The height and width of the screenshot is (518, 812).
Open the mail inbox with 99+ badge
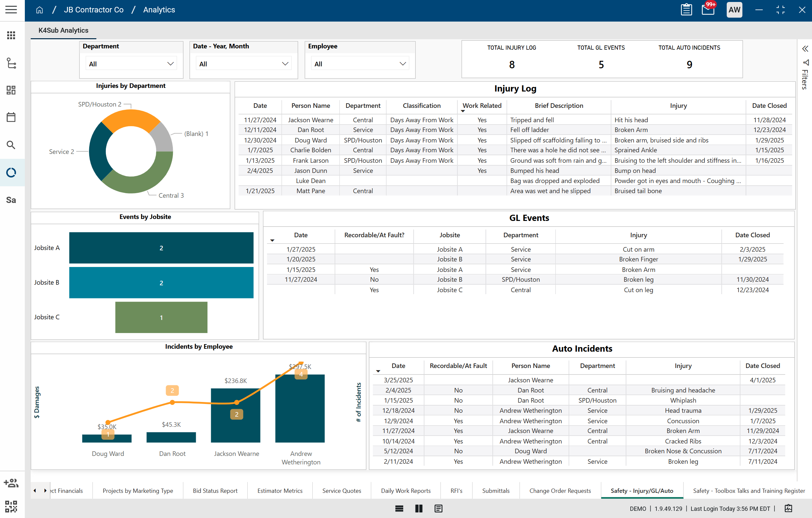click(708, 9)
